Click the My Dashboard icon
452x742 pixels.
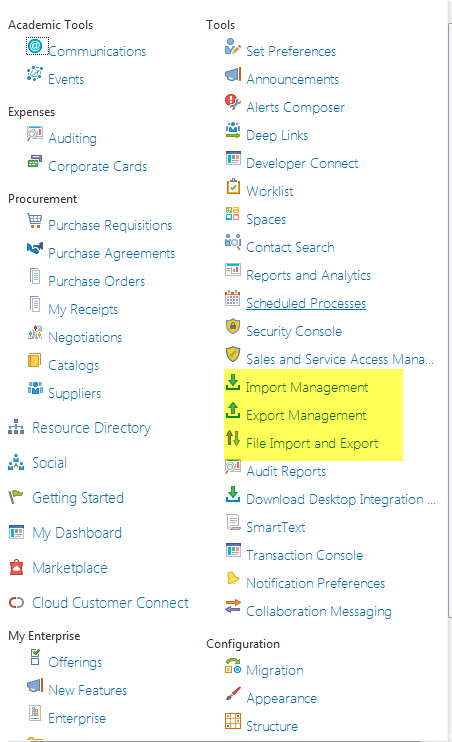click(x=16, y=532)
